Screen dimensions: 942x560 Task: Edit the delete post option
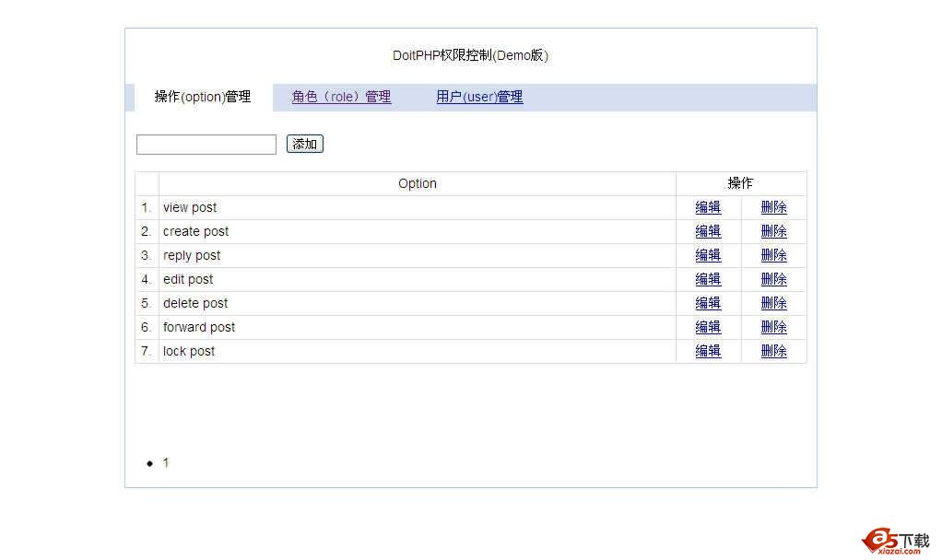tap(708, 303)
